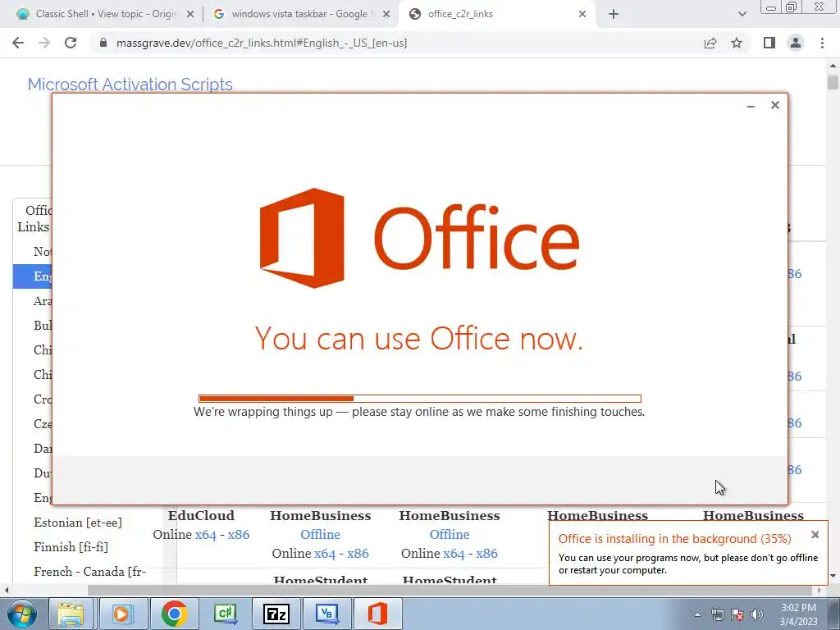Select Estonian [et-ee] in sidebar
The width and height of the screenshot is (840, 630).
tap(78, 523)
